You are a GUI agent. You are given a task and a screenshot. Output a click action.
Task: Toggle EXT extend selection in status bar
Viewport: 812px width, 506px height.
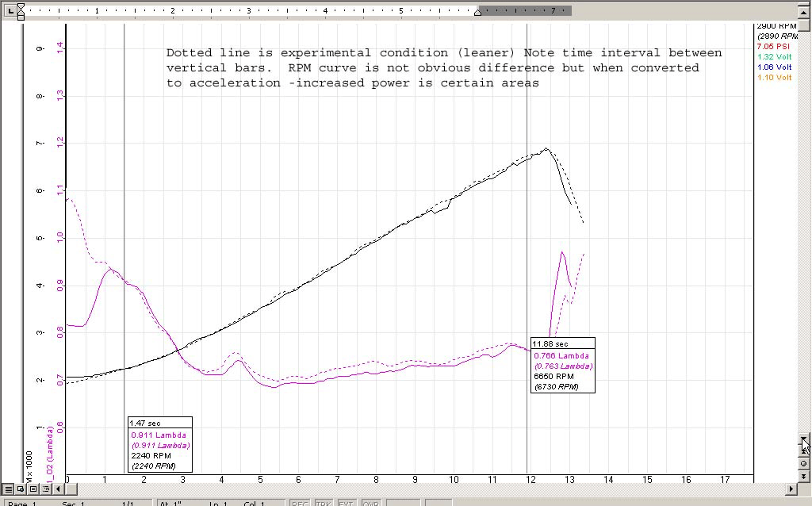346,504
